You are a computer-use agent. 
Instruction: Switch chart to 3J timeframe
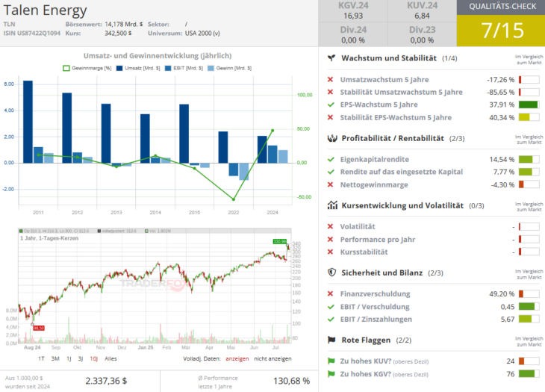click(81, 358)
